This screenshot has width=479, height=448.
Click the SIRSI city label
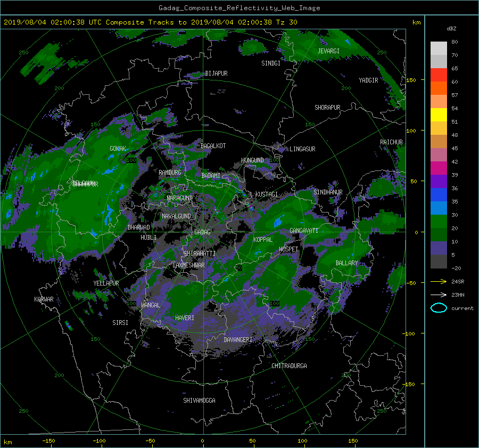(x=120, y=323)
